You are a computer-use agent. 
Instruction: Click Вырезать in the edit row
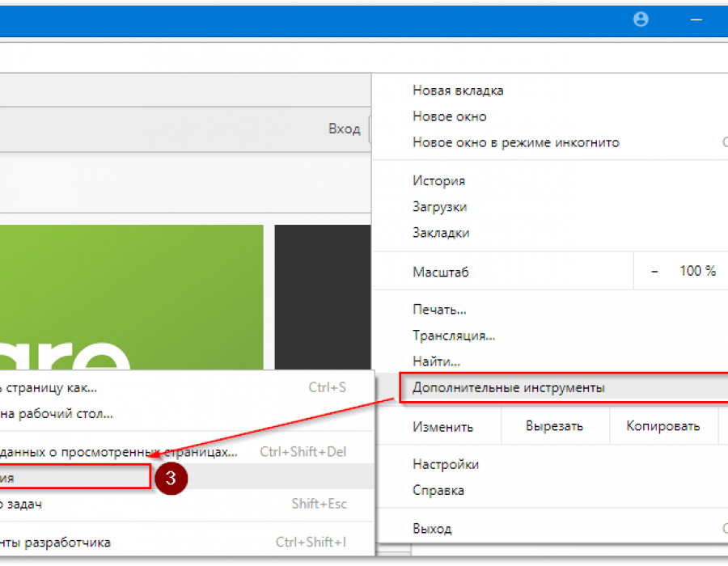[554, 426]
